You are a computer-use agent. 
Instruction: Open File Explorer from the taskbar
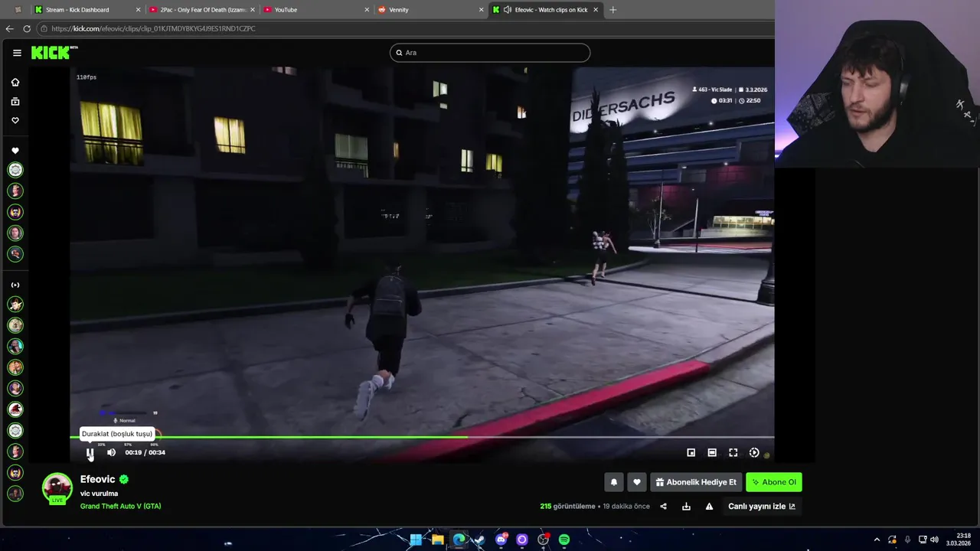[x=437, y=540]
